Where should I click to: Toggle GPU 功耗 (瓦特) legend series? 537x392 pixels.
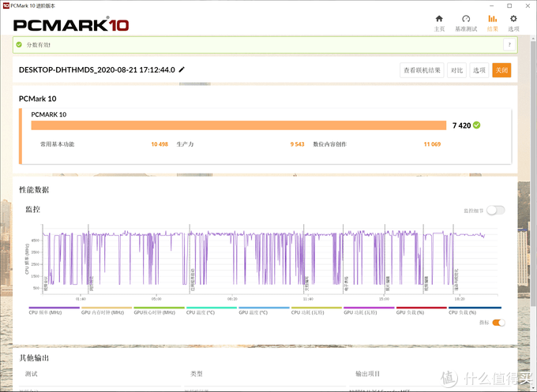click(x=369, y=311)
